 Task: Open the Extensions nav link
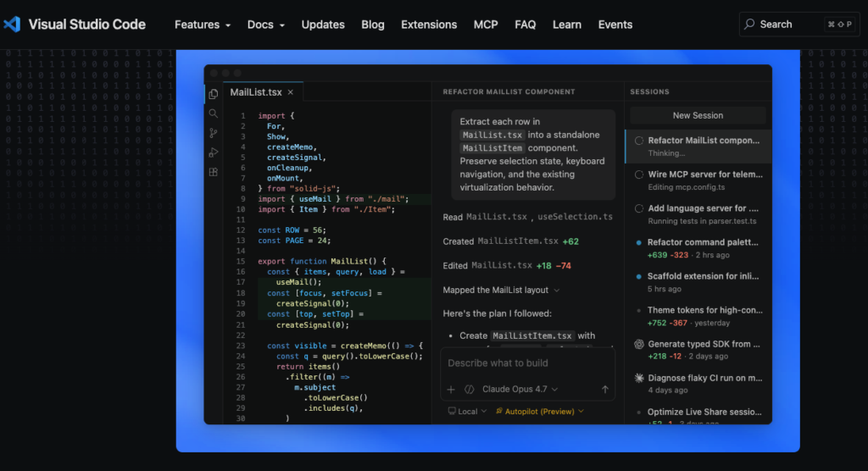(429, 25)
